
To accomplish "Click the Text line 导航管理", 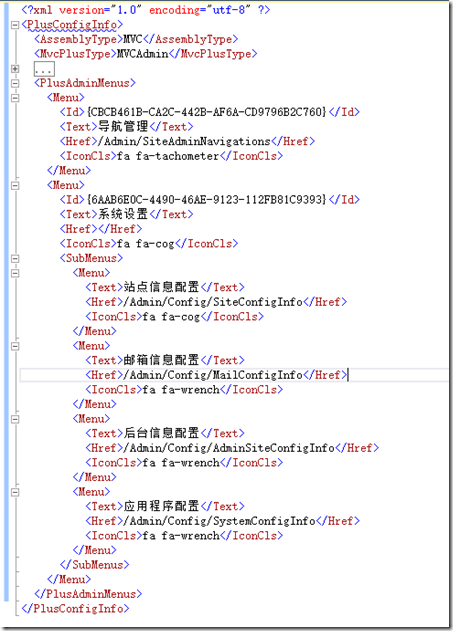I will click(x=126, y=127).
